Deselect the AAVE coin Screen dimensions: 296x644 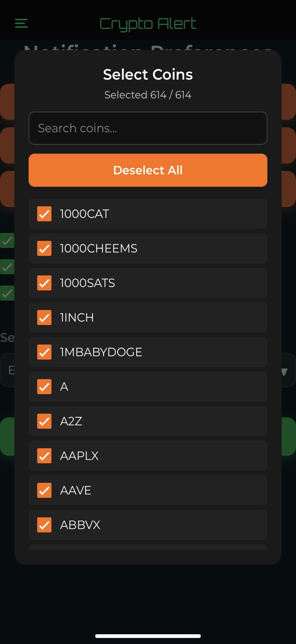[44, 490]
